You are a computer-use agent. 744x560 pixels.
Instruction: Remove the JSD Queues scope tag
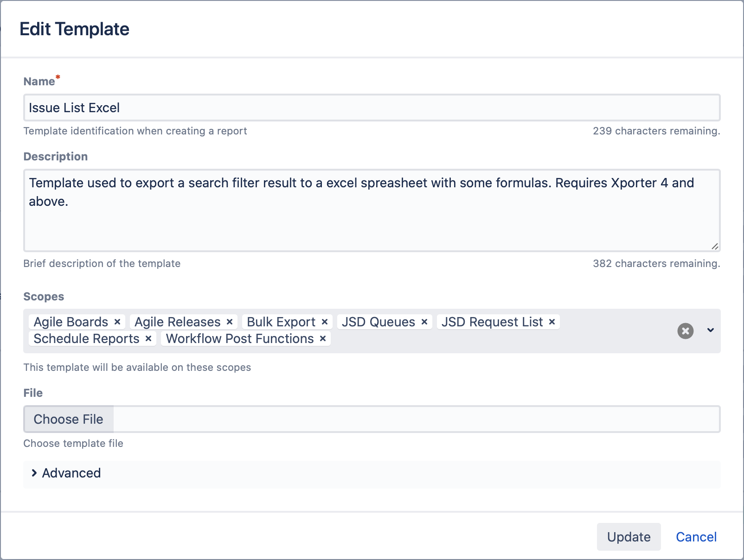[424, 322]
